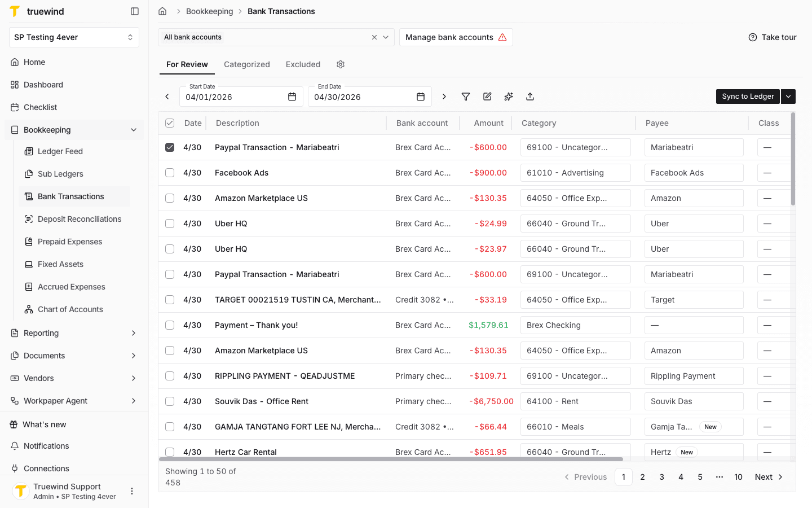Go to page 5
Viewport: 812px width, 508px height.
coord(700,477)
